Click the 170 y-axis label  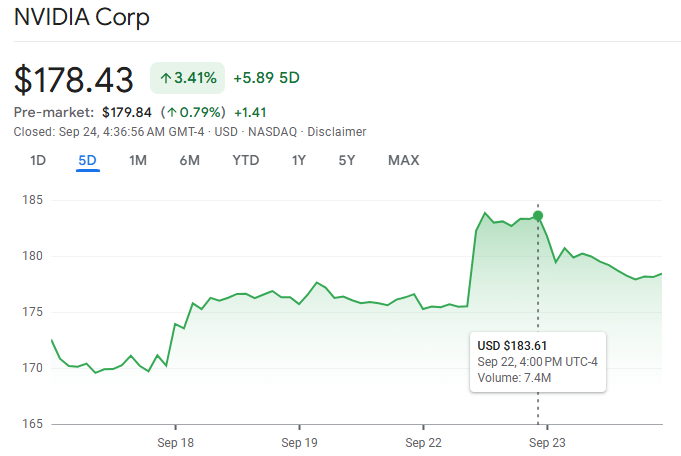pos(33,368)
